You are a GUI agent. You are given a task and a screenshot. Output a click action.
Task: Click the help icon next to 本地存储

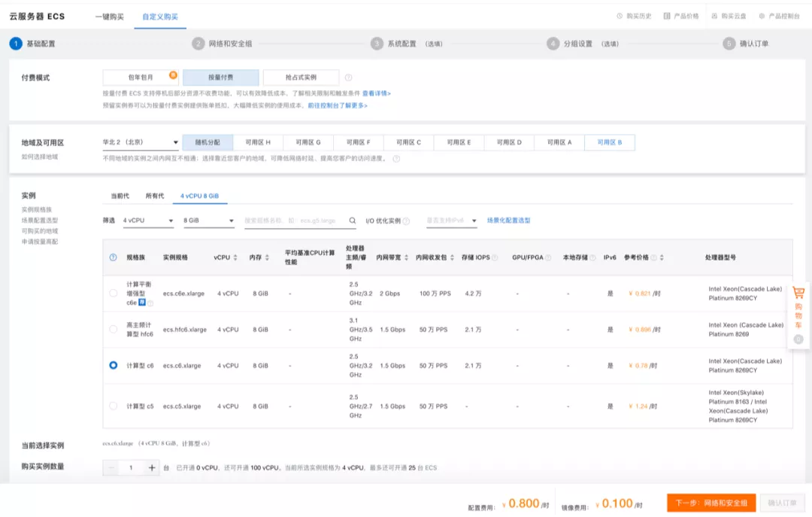[592, 257]
